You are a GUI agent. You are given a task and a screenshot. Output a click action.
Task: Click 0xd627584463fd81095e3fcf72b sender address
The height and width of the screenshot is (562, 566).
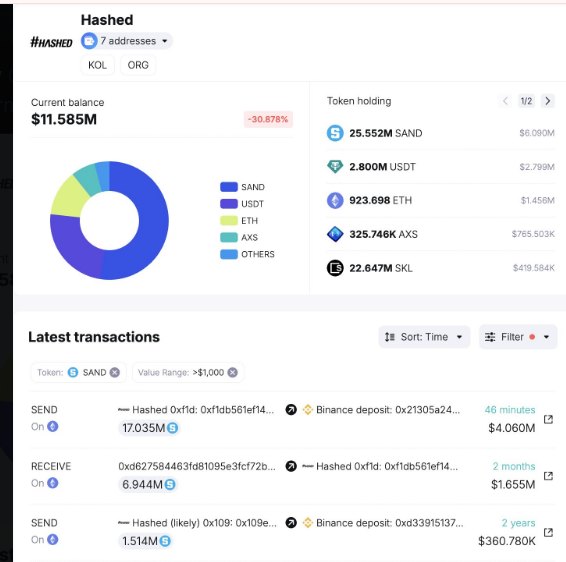click(x=197, y=466)
